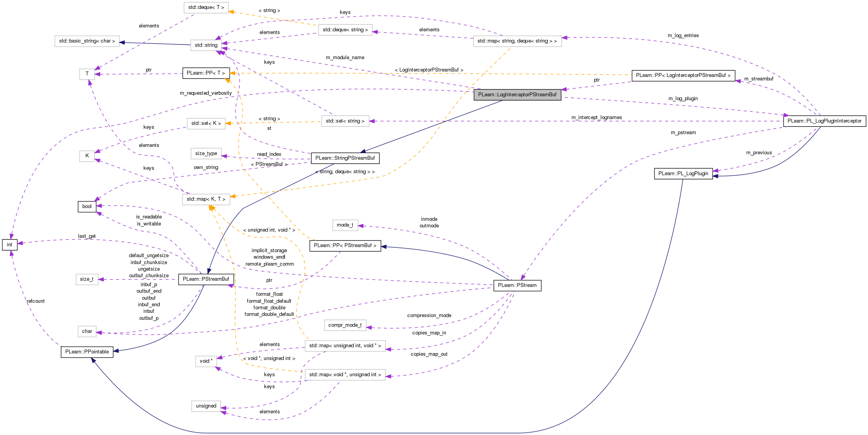Select the copies_map_out label
The image size is (868, 435).
point(429,354)
